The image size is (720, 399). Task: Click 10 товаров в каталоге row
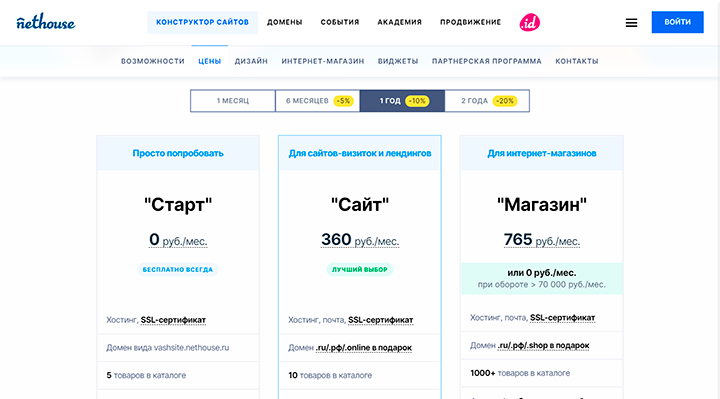coord(360,375)
